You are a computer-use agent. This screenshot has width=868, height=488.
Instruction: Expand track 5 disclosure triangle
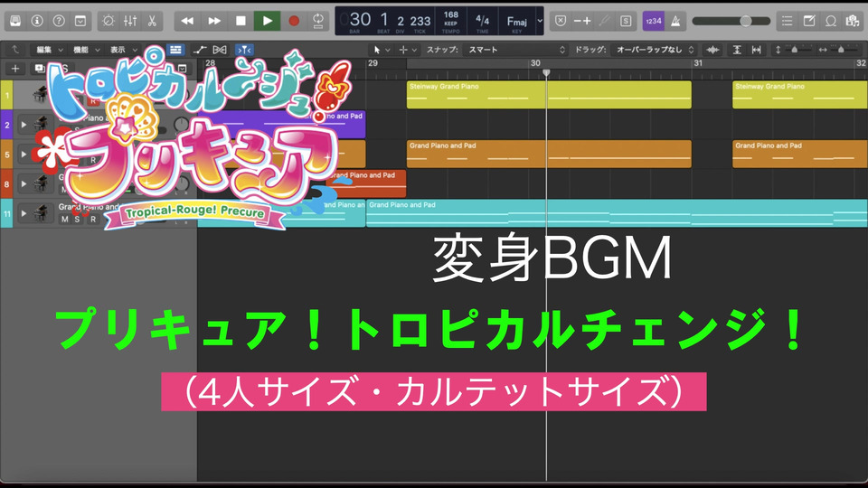point(24,154)
